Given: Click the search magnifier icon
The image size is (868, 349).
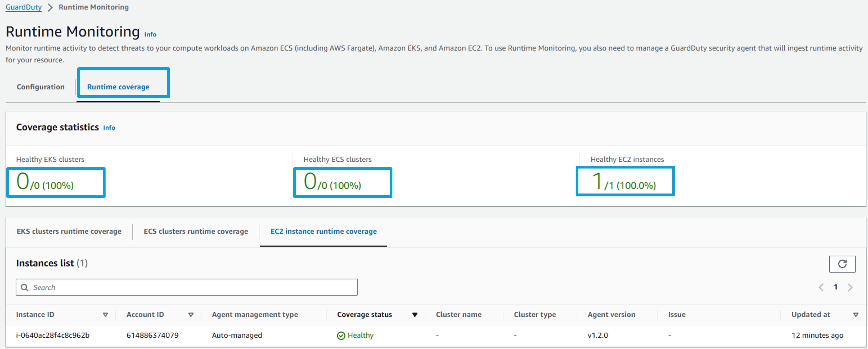Looking at the screenshot, I should (x=25, y=287).
